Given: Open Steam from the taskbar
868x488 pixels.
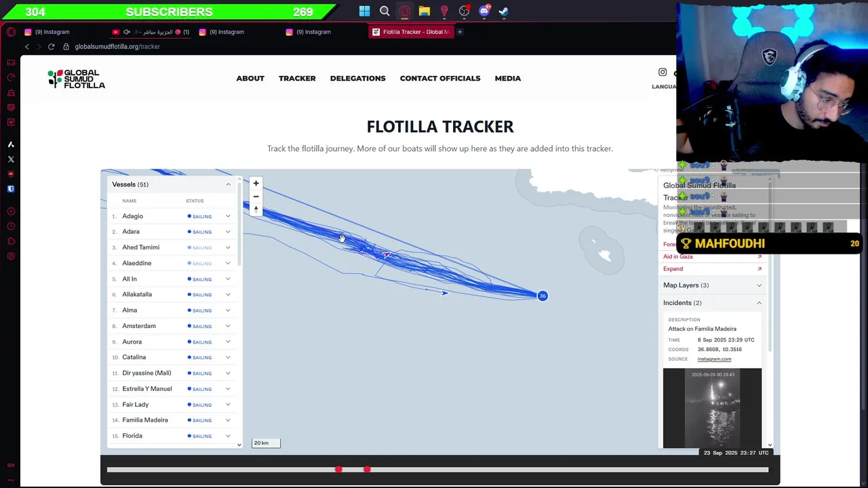Looking at the screenshot, I should pos(504,11).
